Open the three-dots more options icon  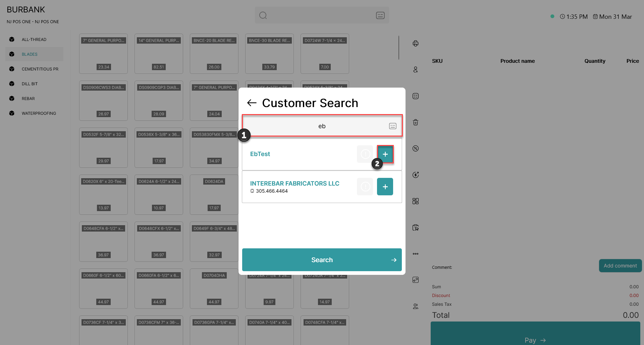pyautogui.click(x=416, y=254)
